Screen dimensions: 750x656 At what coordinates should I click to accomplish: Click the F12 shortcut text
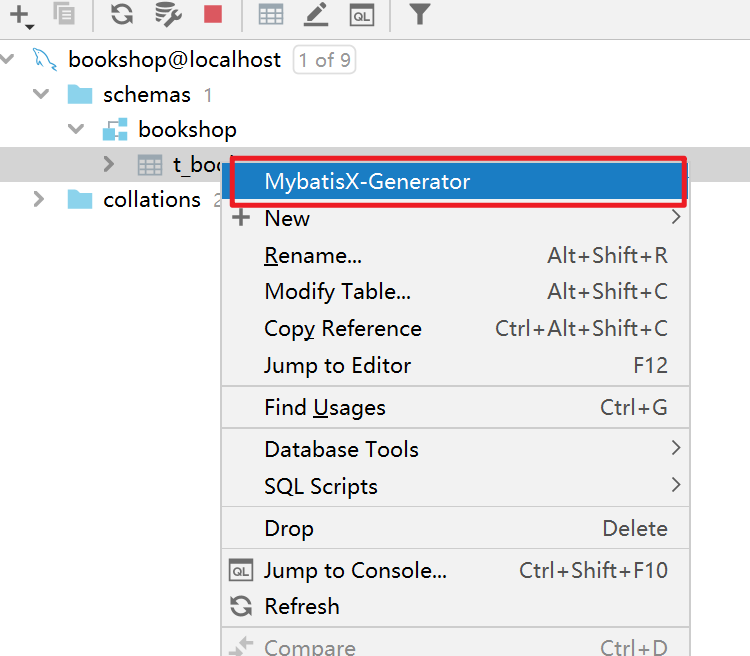tap(650, 366)
